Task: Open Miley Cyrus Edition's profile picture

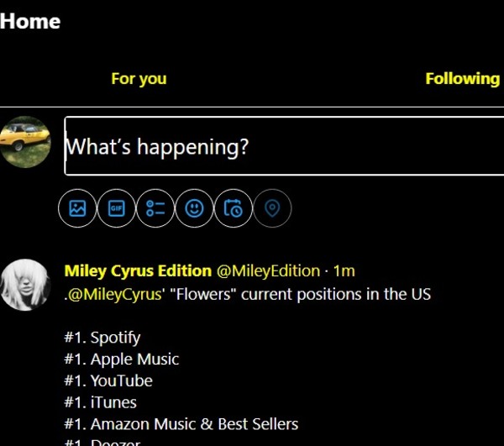Action: point(26,284)
